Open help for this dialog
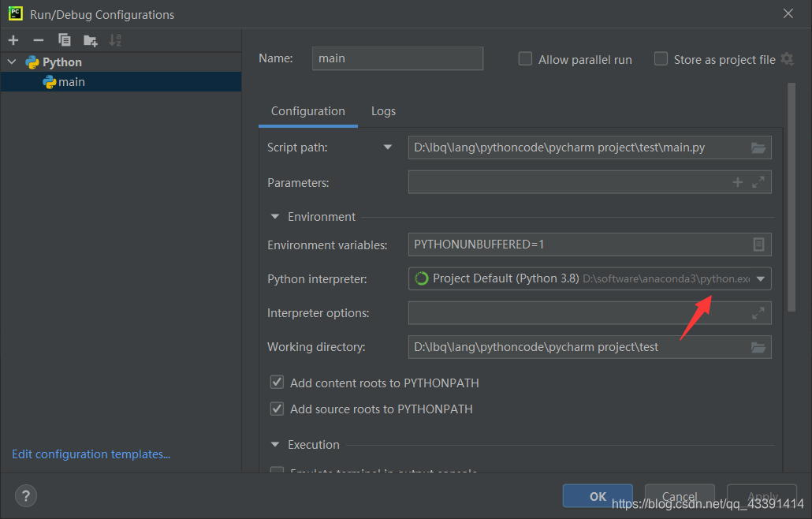Viewport: 812px width, 519px height. (26, 496)
